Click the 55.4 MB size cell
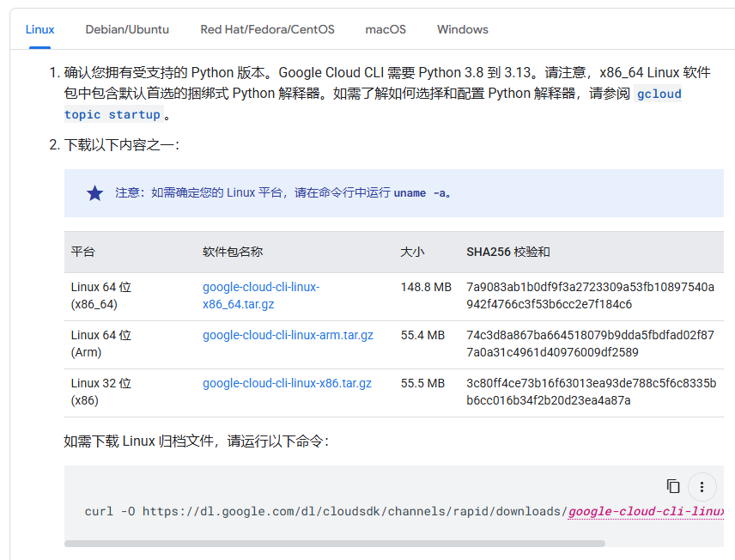 click(422, 335)
